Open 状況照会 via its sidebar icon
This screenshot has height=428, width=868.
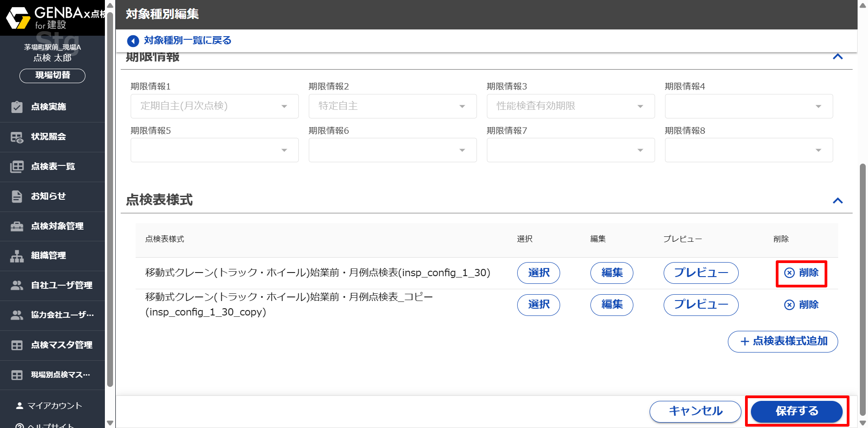pos(17,137)
